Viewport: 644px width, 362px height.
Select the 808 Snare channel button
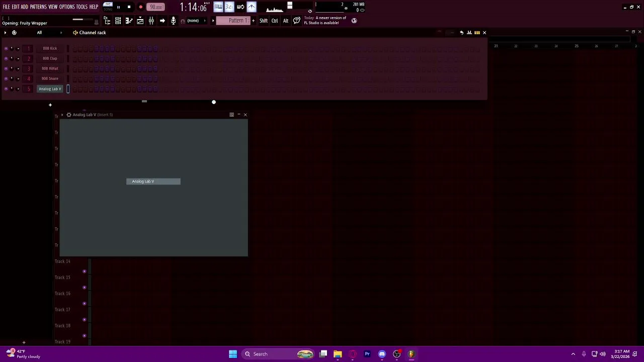[x=50, y=78]
